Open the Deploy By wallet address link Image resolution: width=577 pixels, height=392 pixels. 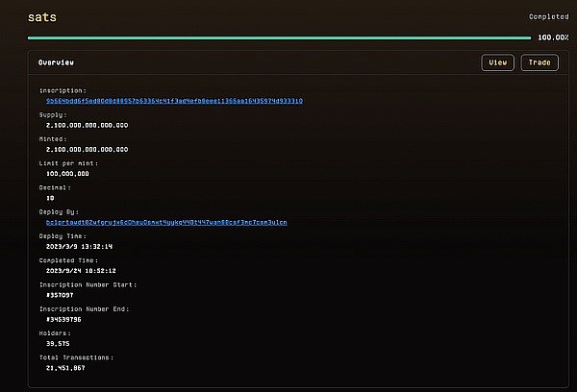166,222
